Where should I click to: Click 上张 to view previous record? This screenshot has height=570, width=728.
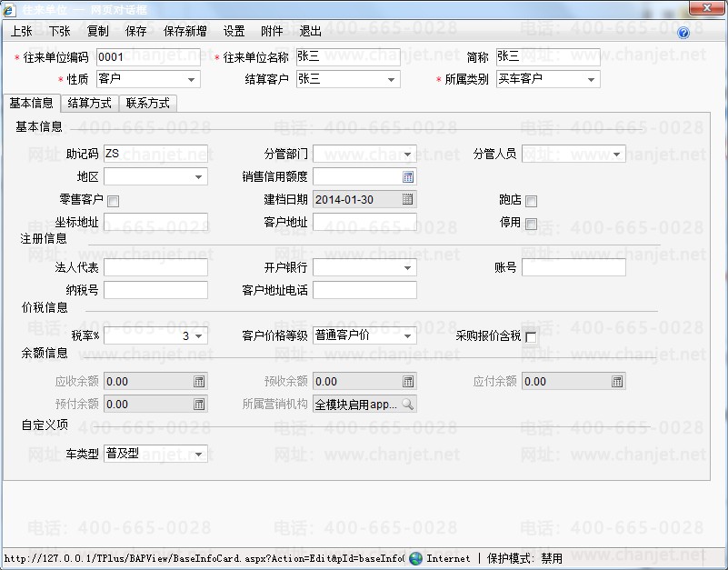21,31
